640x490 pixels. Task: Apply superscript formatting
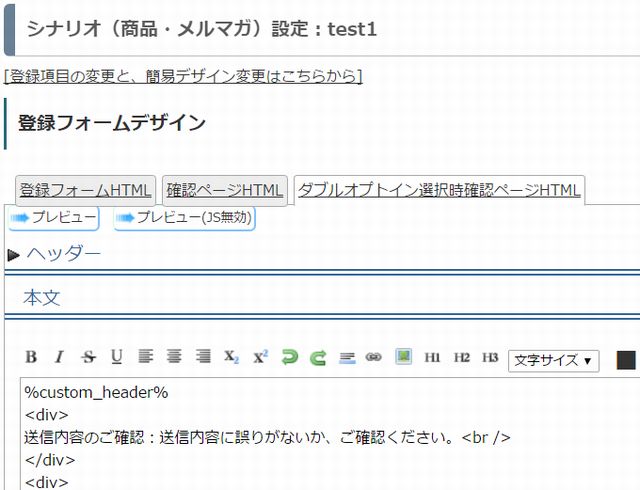[260, 357]
